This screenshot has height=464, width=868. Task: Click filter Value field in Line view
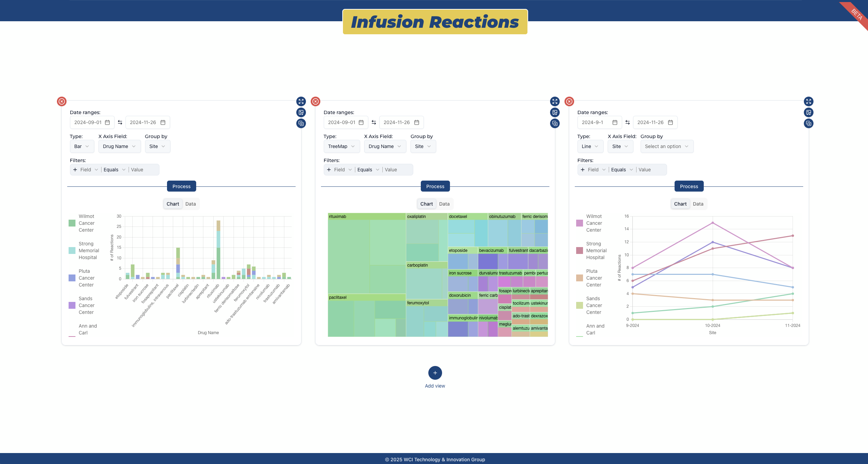(651, 170)
